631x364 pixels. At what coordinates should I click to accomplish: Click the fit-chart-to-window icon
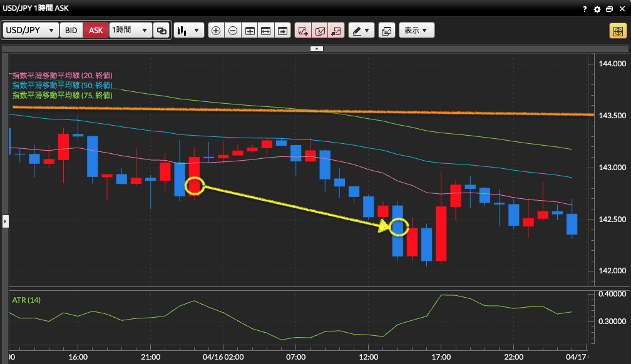click(250, 31)
